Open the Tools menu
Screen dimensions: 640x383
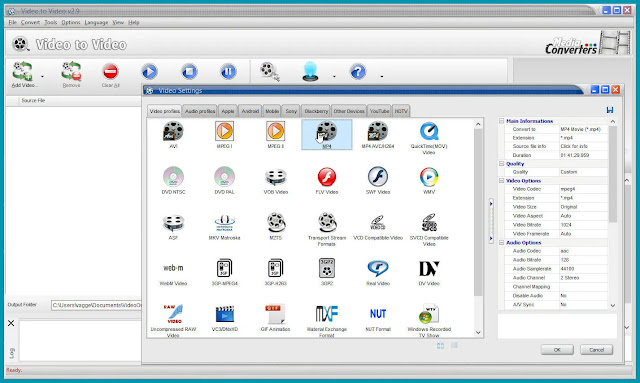[51, 22]
